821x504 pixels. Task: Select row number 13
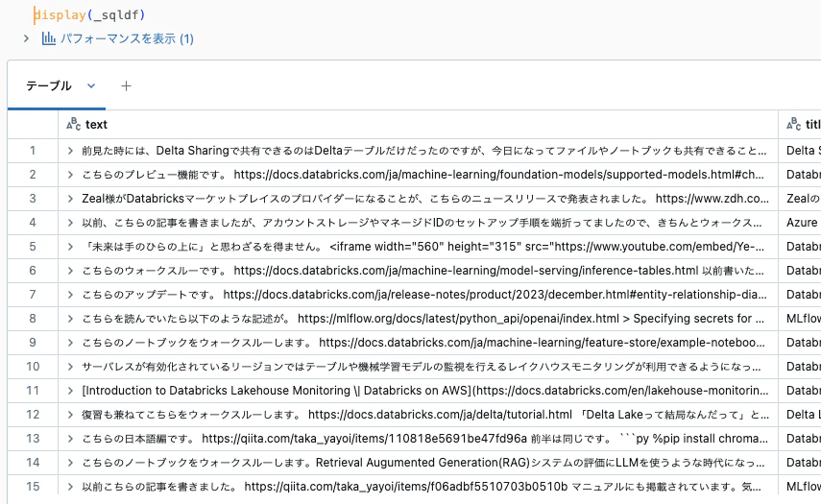click(x=33, y=439)
